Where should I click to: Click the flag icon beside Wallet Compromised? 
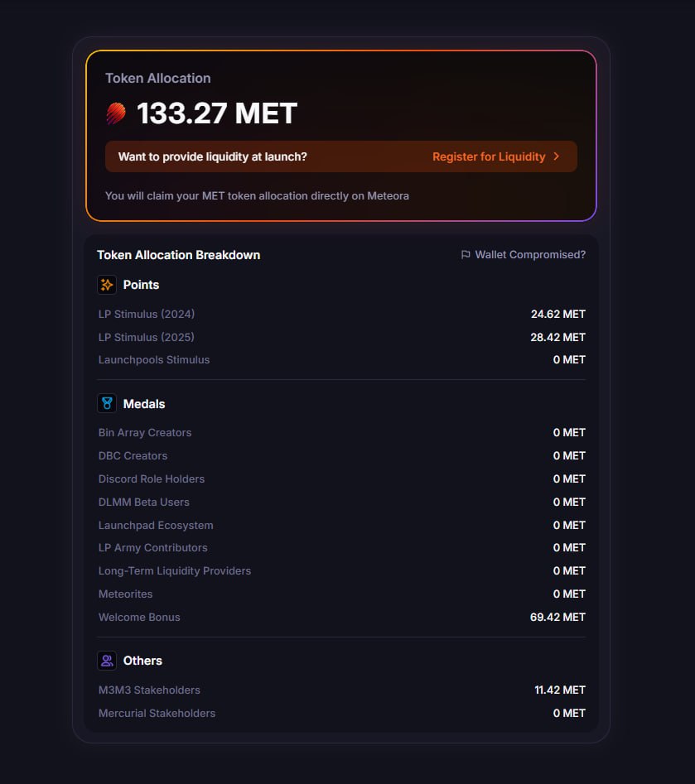point(466,255)
